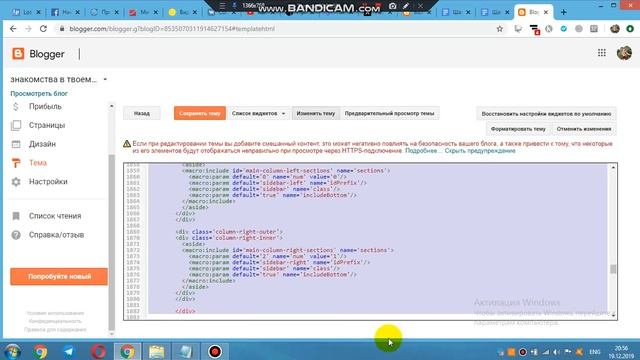
Task: Click the Настройки gear icon
Action: pos(16,182)
